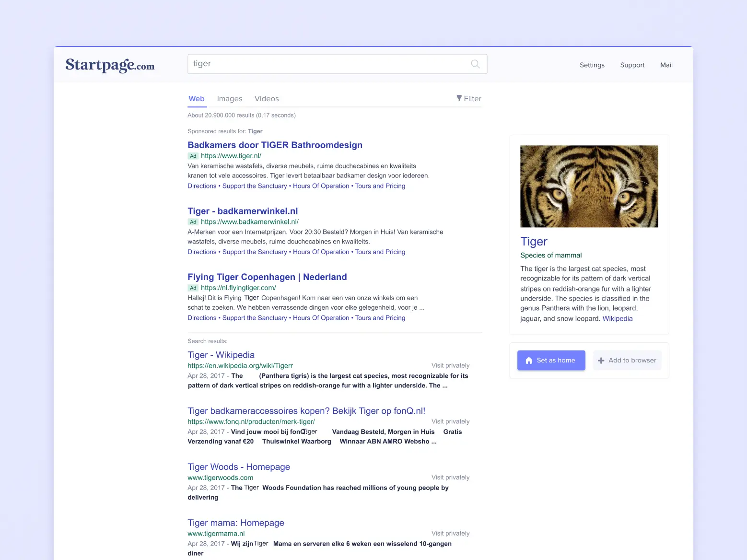Click Visit privately for tigermama.nl result
The height and width of the screenshot is (560, 747).
pyautogui.click(x=450, y=533)
